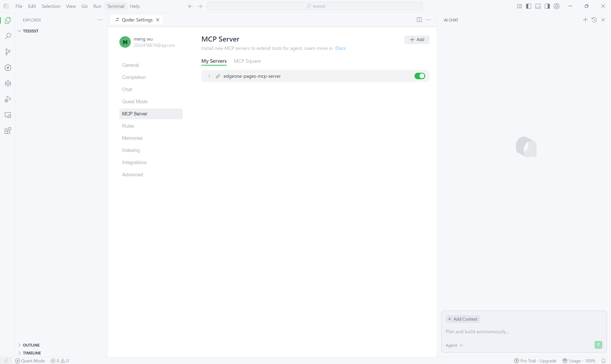Viewport: 611px width, 364px height.
Task: Disable the edgeone-pages-mcp-server toggle
Action: [420, 76]
